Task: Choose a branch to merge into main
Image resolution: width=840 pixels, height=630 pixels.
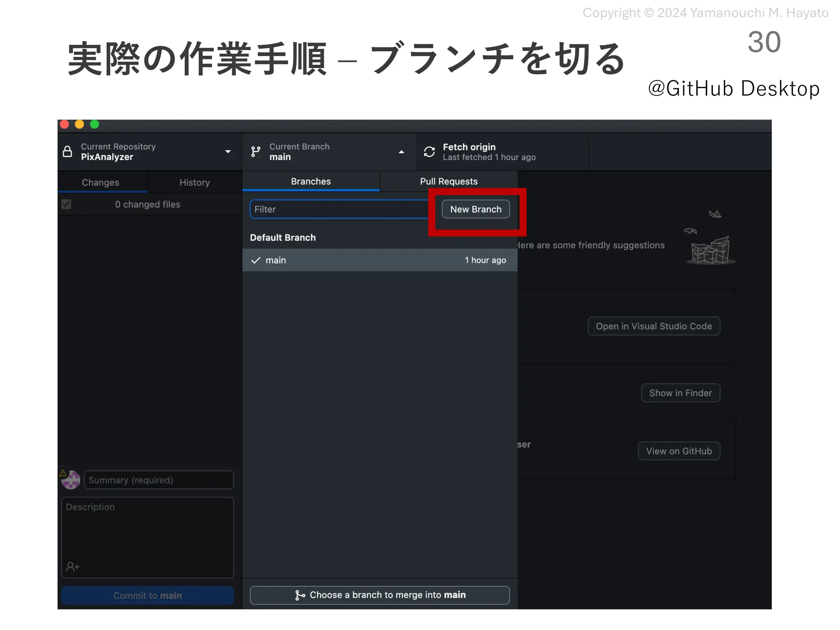Action: [x=380, y=595]
